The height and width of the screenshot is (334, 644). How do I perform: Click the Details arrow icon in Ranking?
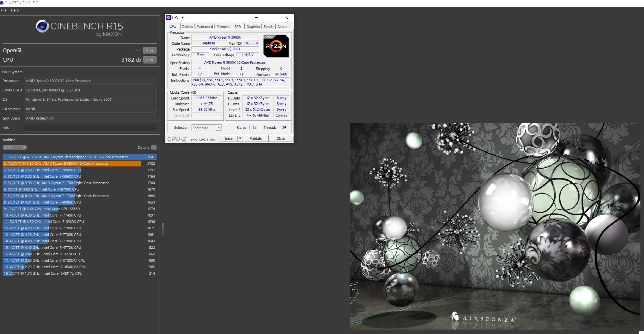click(x=154, y=148)
